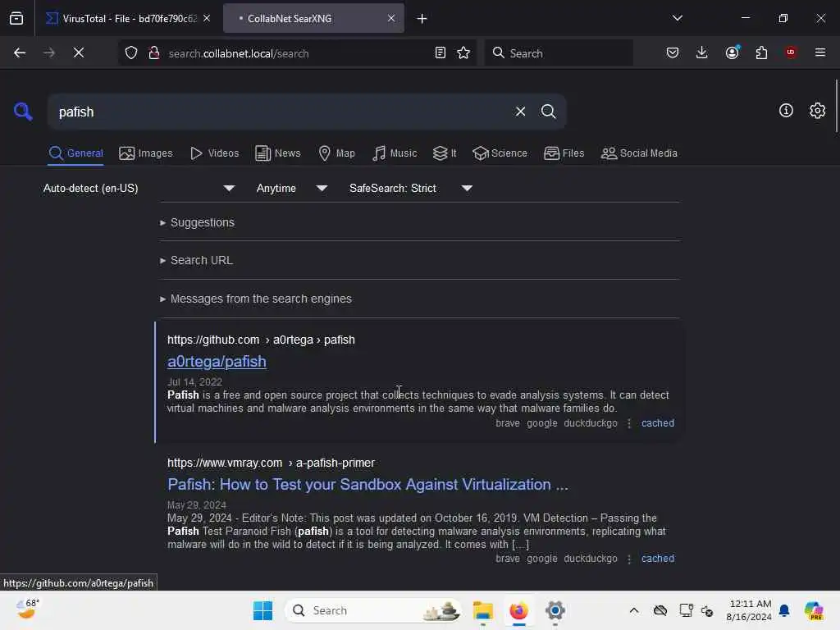Focus the pafish search input field
This screenshot has height=630, width=840.
point(279,112)
